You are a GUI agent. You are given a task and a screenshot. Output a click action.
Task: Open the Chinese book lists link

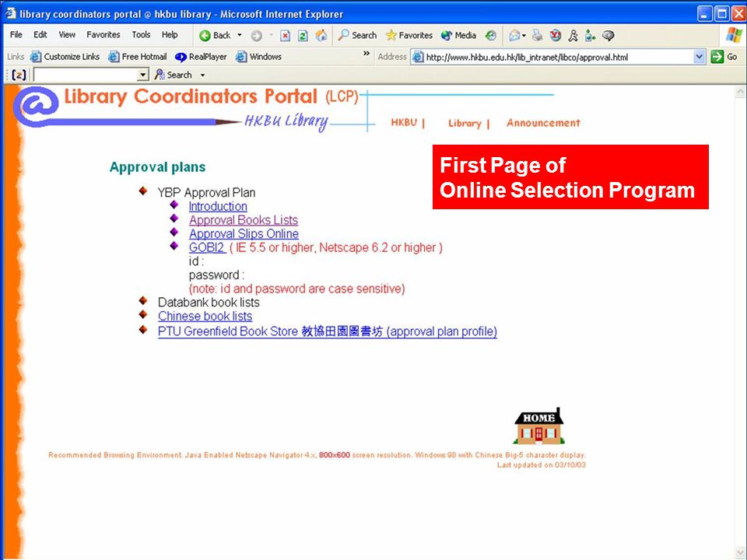pos(205,317)
